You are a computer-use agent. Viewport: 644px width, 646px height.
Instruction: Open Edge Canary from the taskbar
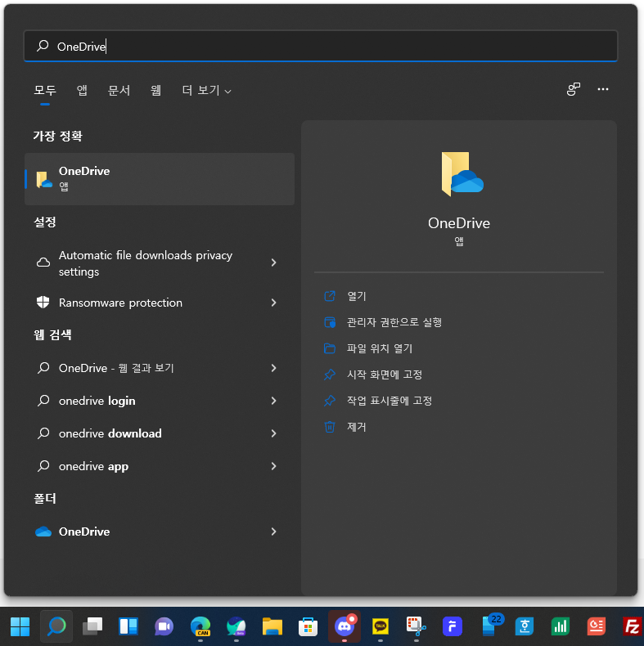point(200,626)
